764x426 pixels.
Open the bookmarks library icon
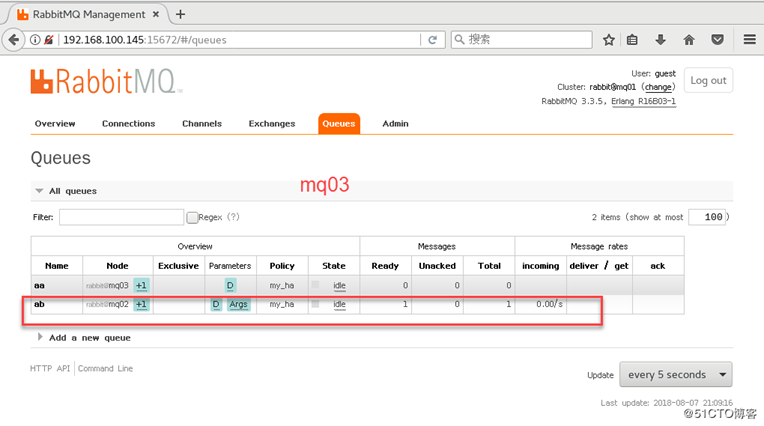tap(632, 40)
